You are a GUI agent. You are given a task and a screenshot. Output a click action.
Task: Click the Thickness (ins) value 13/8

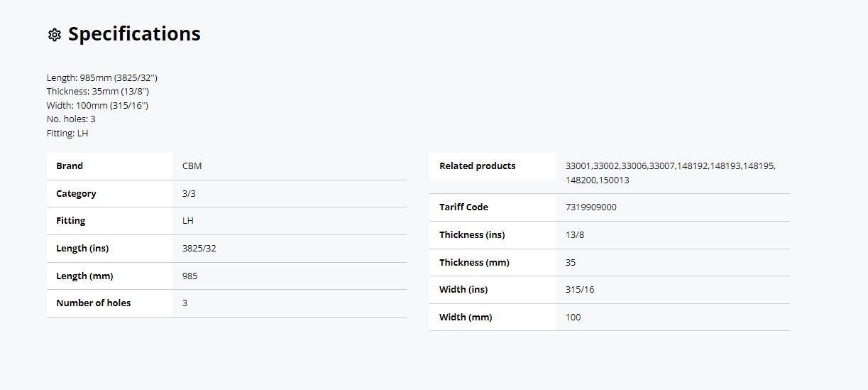click(575, 234)
